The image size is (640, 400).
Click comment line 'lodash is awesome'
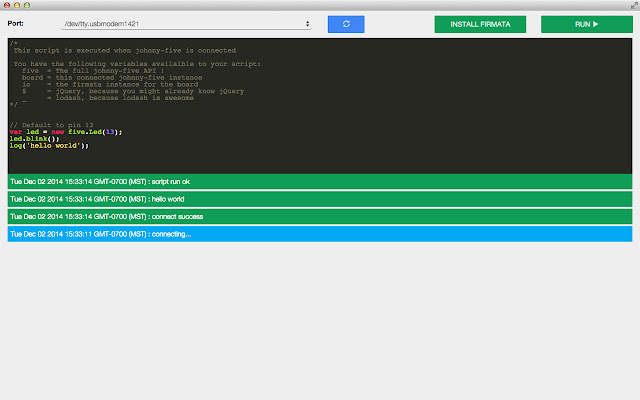point(108,98)
